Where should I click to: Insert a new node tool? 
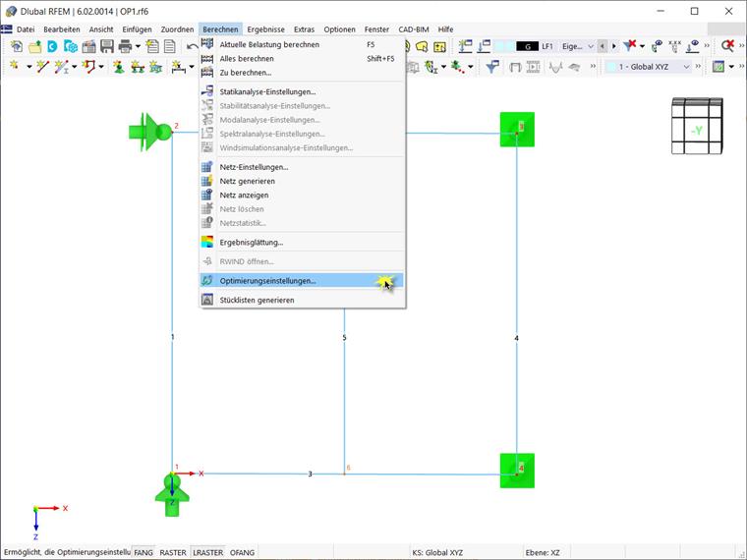[x=16, y=67]
